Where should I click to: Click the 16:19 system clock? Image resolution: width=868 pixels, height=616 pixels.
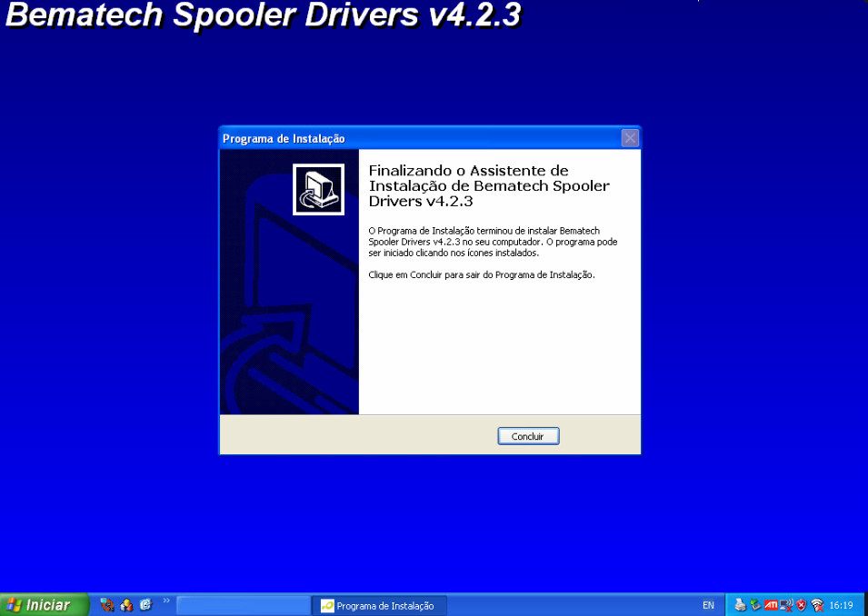841,605
